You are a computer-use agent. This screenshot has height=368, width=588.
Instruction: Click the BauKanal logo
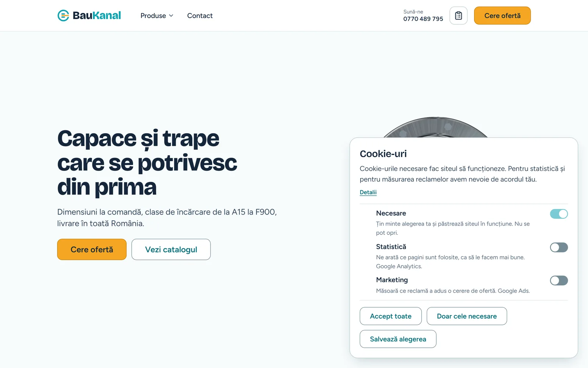(89, 15)
